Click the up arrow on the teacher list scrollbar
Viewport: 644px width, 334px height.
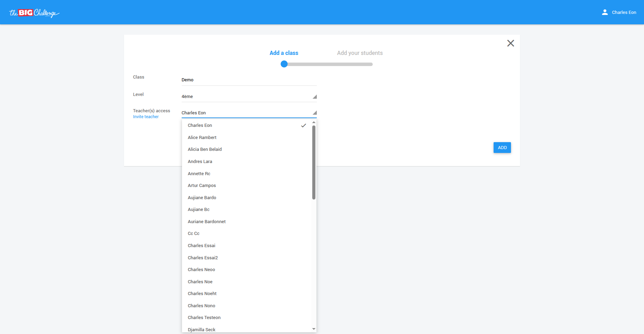(x=314, y=122)
